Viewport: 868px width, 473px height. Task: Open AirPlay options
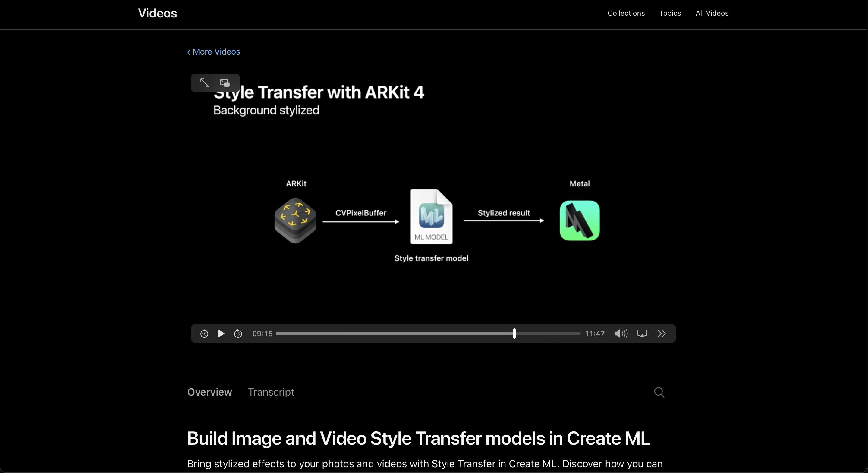(x=642, y=334)
